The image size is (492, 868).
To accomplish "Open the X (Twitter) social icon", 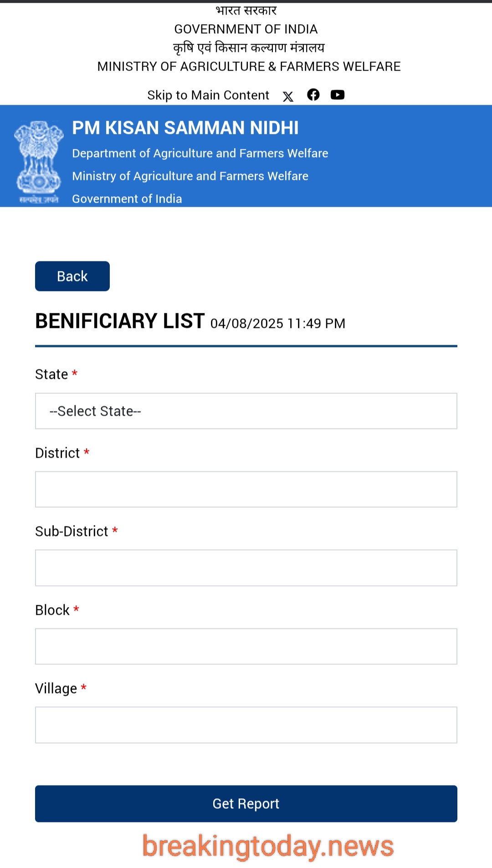I will coord(288,96).
